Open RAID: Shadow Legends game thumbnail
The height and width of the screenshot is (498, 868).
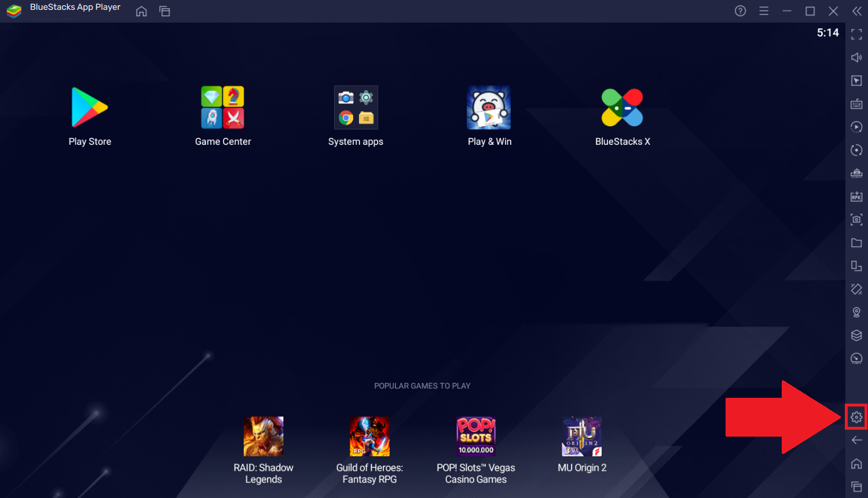point(263,436)
